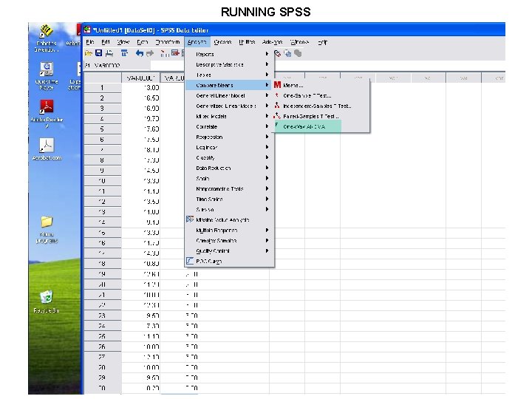Expand the Classify submenu

(x=229, y=158)
